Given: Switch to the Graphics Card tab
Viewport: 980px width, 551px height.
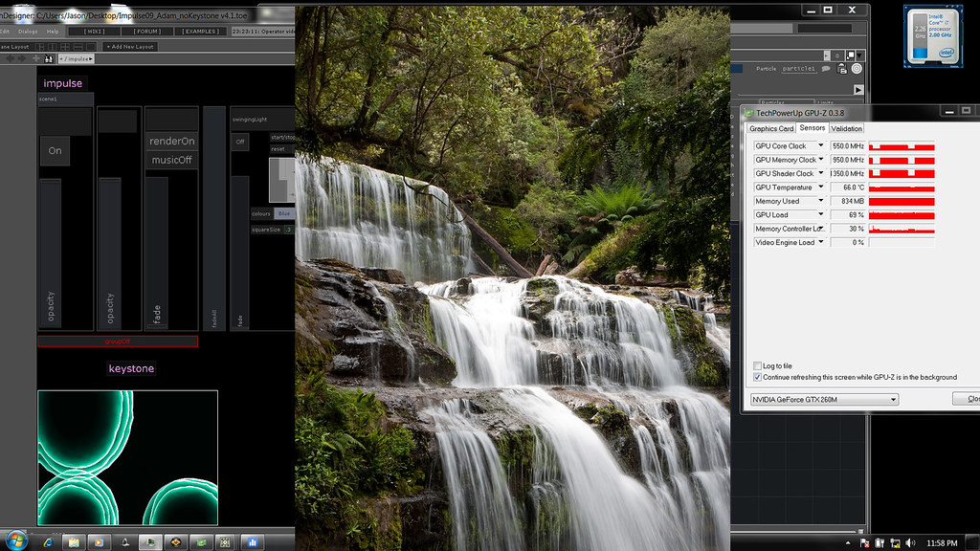Looking at the screenshot, I should tap(770, 128).
